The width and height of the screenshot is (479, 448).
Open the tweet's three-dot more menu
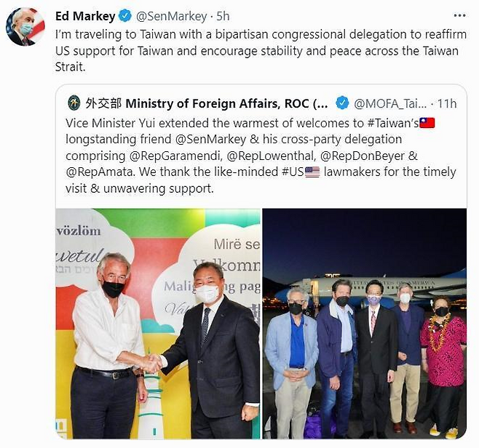tap(459, 15)
